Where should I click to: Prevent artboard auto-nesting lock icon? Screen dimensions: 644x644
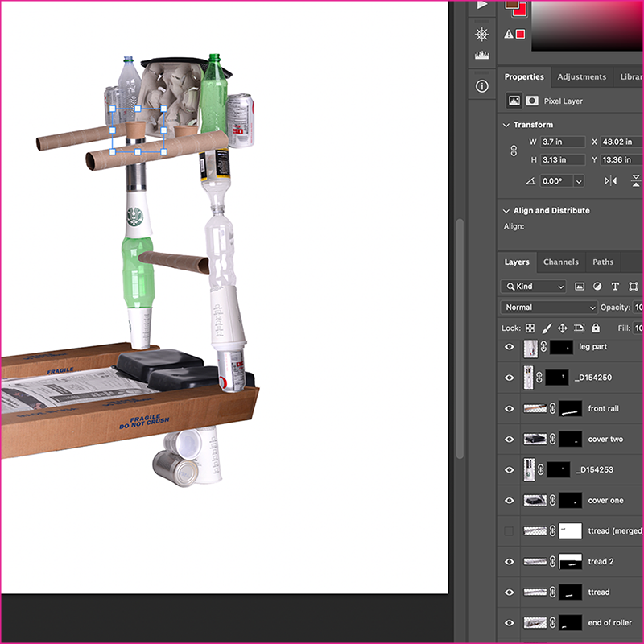(579, 328)
